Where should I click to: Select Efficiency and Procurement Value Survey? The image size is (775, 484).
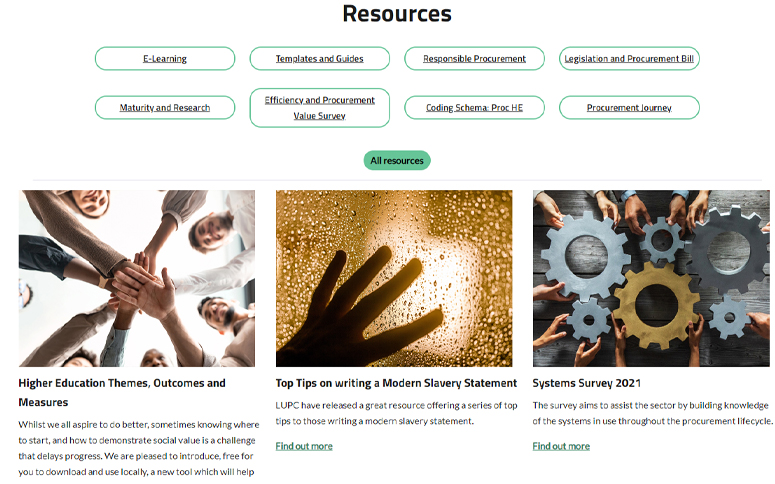point(319,107)
